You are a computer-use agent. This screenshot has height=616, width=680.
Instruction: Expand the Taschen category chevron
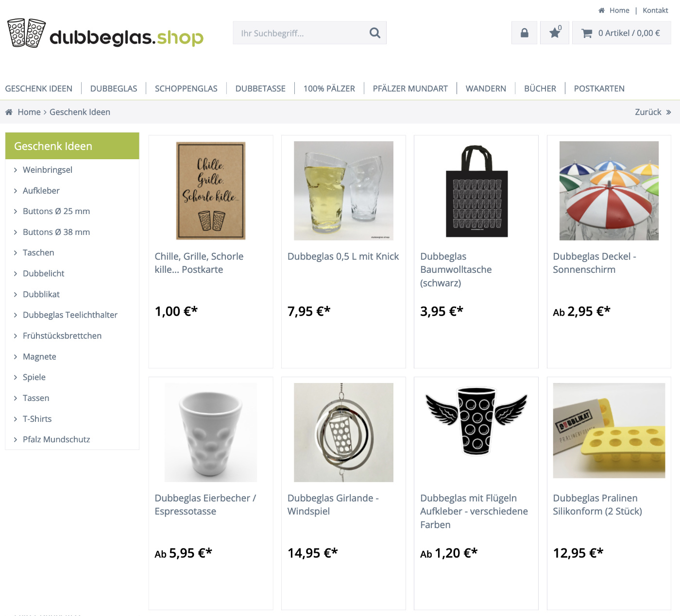pyautogui.click(x=16, y=253)
